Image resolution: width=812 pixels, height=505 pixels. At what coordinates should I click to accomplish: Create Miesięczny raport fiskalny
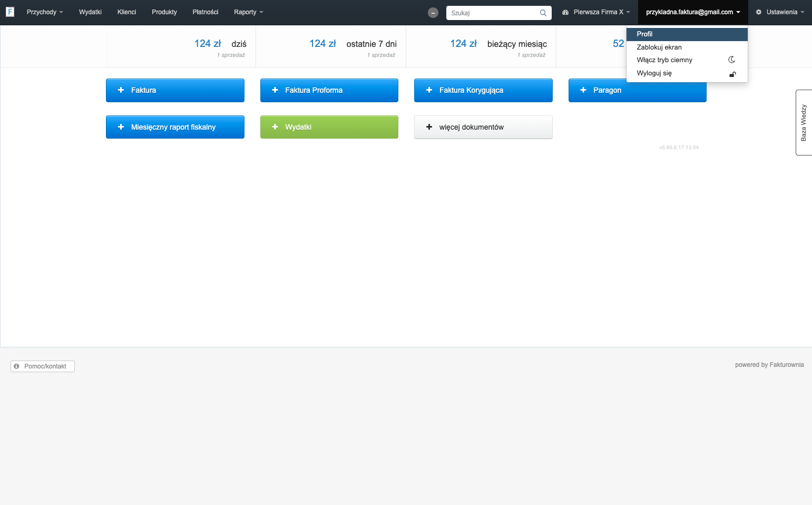pyautogui.click(x=175, y=127)
